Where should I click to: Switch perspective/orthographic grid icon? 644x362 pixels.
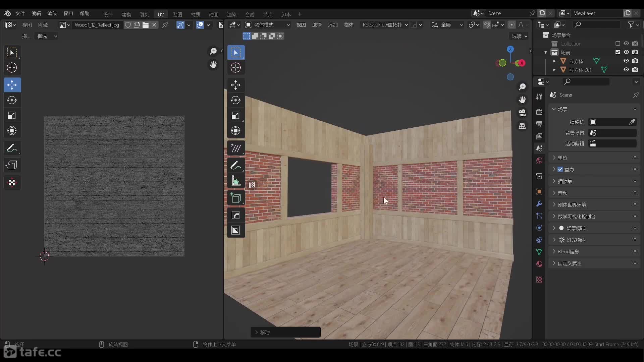pos(522,126)
